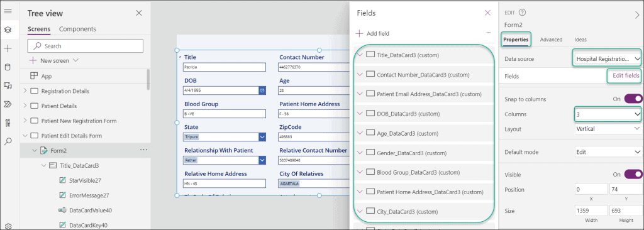Click the Tree view vertical scrollbar
The width and height of the screenshot is (644, 230).
click(148, 80)
